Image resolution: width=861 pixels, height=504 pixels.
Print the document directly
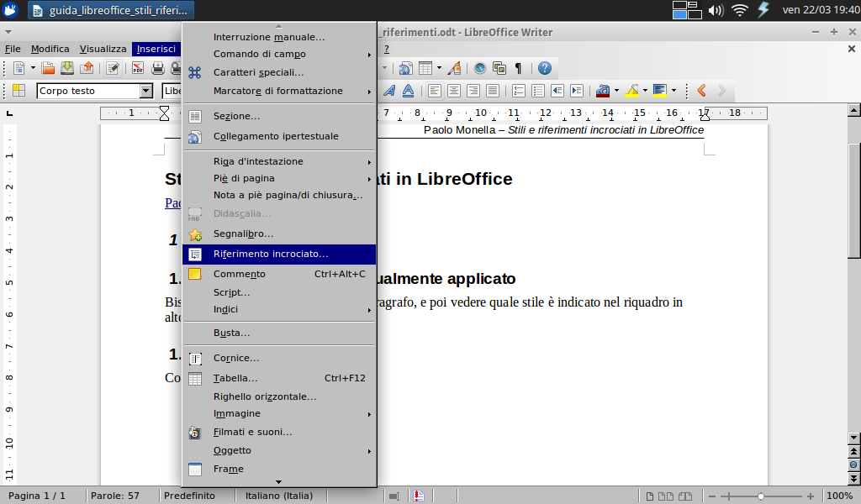click(x=157, y=68)
